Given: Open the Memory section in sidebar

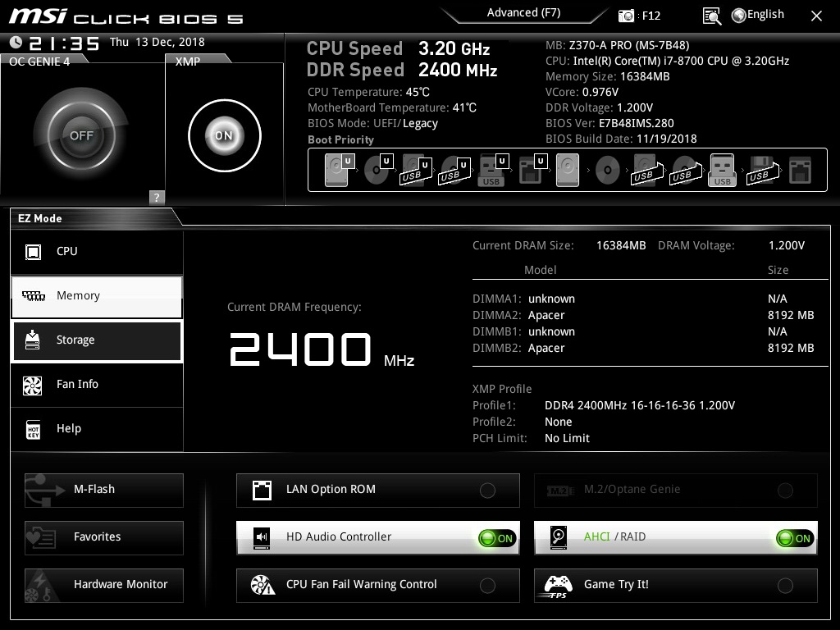Looking at the screenshot, I should click(97, 297).
